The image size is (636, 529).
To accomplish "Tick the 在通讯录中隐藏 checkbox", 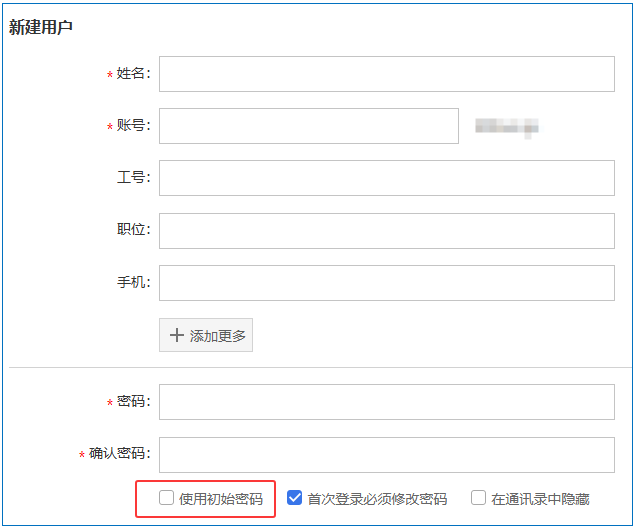I will [x=478, y=498].
